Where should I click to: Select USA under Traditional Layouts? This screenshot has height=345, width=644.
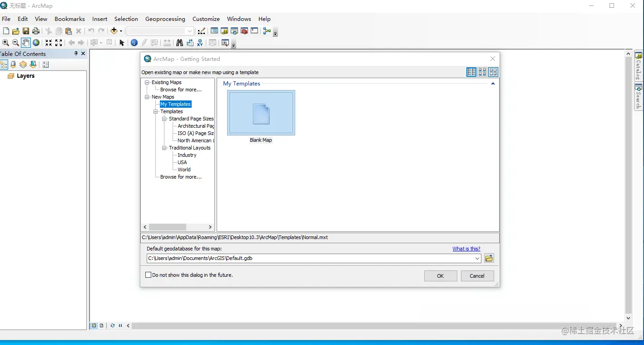click(x=182, y=162)
